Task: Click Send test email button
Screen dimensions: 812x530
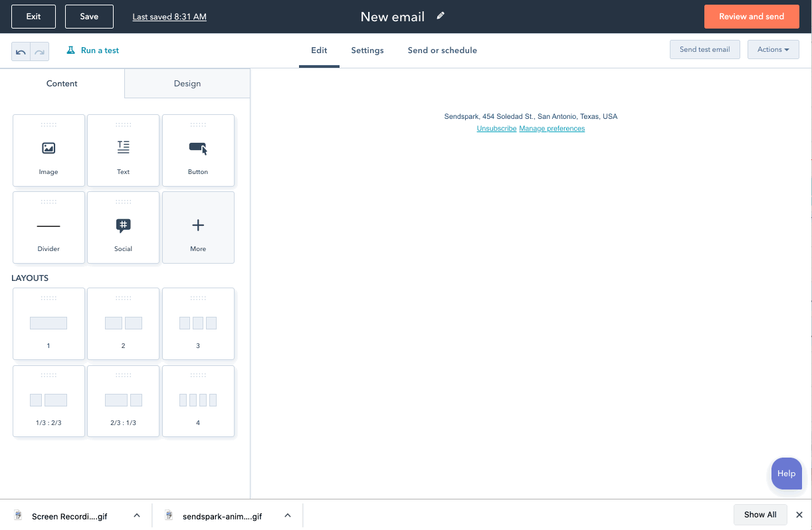Action: tap(704, 50)
